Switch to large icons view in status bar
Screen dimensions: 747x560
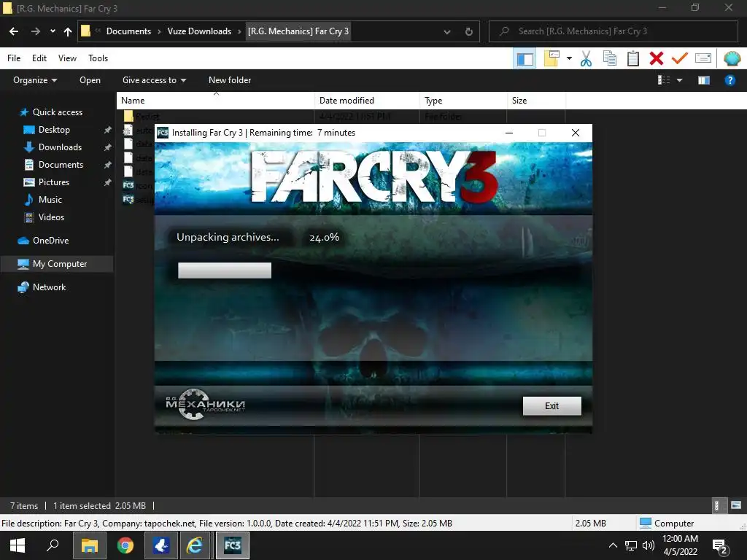[x=735, y=505]
